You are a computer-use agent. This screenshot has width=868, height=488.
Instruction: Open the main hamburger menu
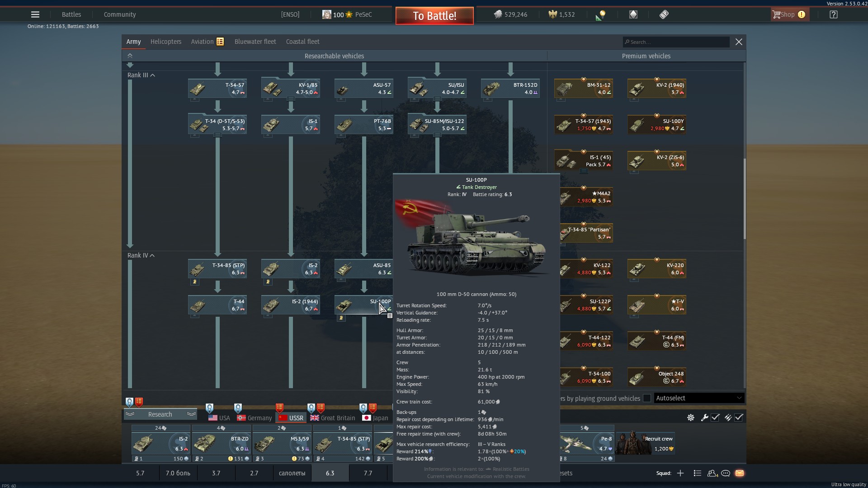pos(35,14)
